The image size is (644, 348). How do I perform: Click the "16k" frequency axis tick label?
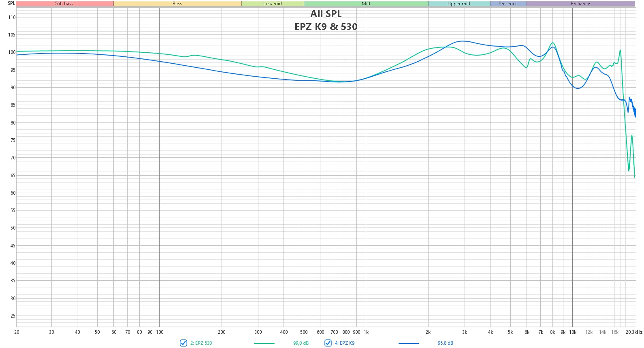(615, 332)
